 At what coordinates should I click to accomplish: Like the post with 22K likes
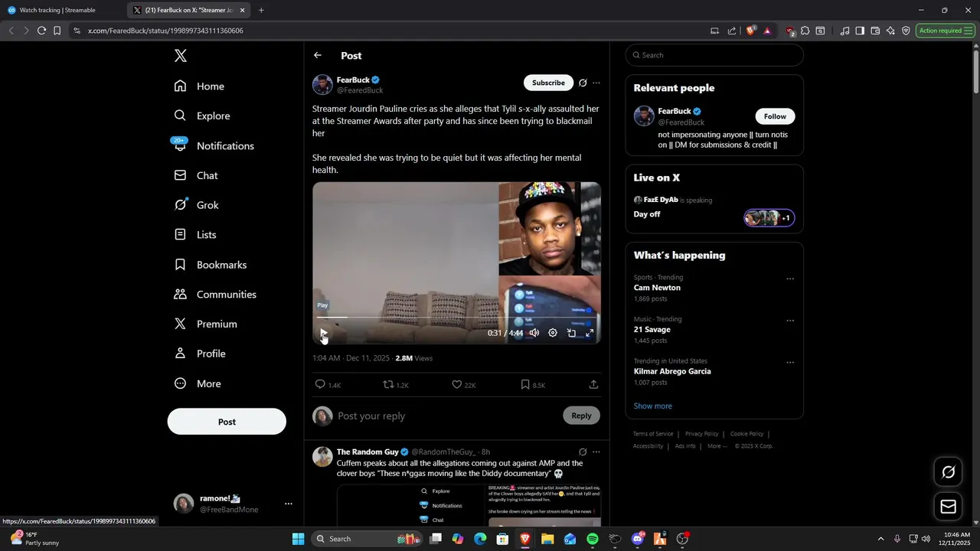[464, 385]
